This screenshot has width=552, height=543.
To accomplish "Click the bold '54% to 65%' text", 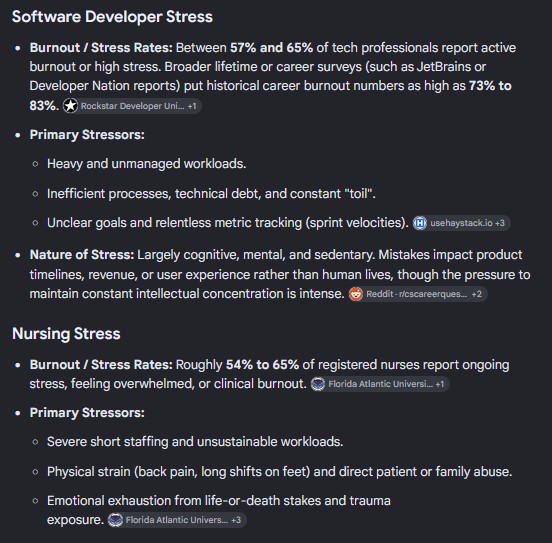I will pyautogui.click(x=262, y=364).
